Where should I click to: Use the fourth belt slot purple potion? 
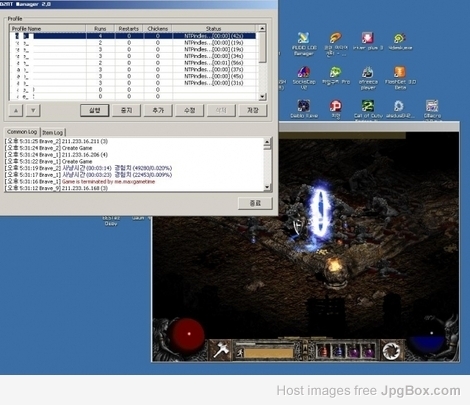(368, 351)
